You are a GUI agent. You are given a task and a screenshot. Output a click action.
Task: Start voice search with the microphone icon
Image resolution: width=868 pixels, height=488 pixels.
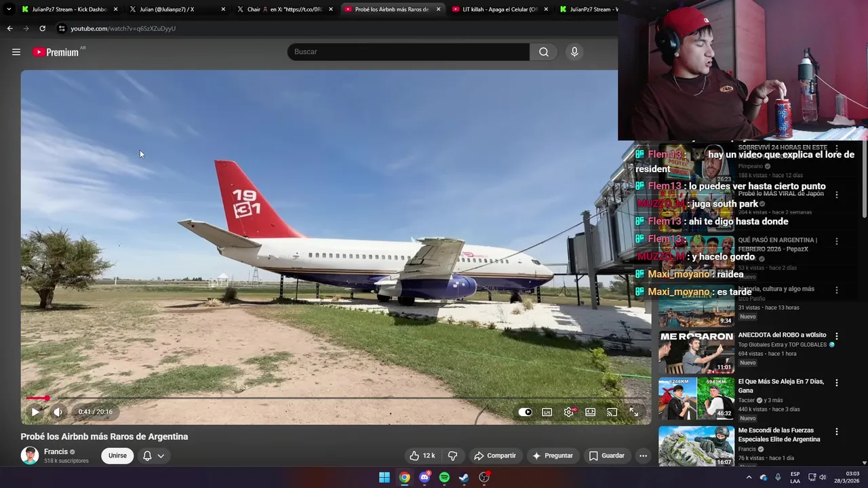click(574, 52)
